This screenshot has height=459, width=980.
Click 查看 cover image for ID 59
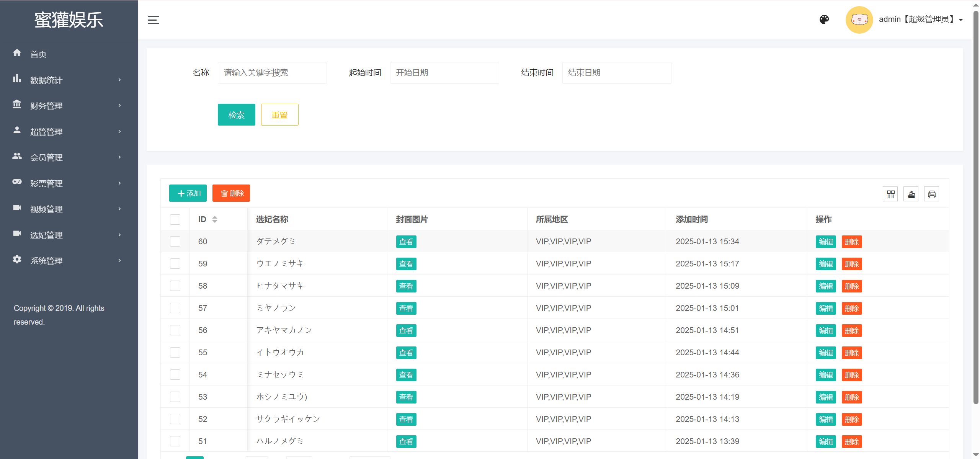pyautogui.click(x=406, y=264)
